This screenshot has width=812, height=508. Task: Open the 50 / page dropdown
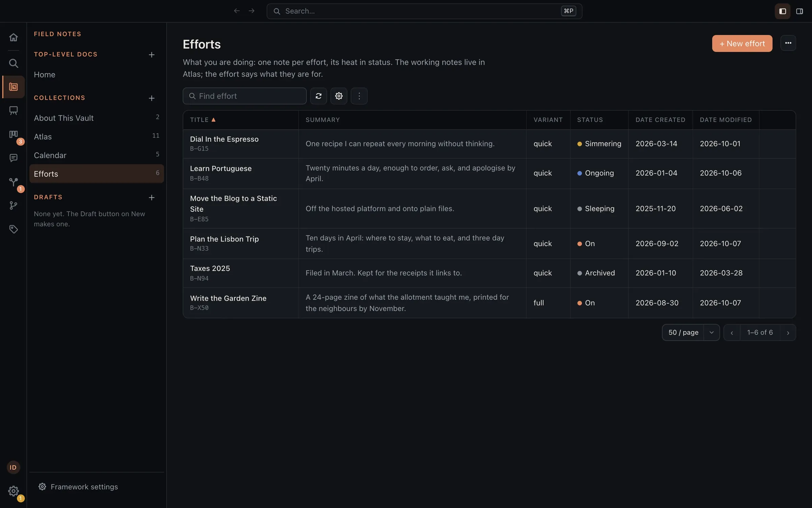click(x=691, y=333)
